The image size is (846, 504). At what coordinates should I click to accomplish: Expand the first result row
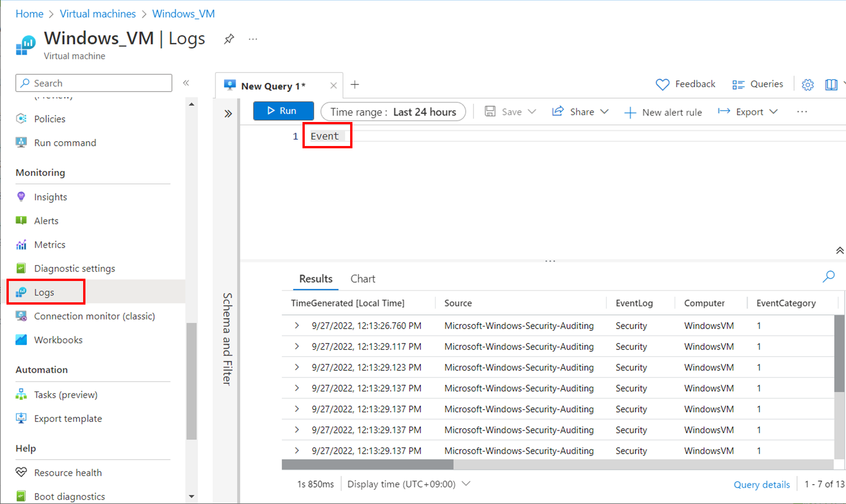point(297,326)
